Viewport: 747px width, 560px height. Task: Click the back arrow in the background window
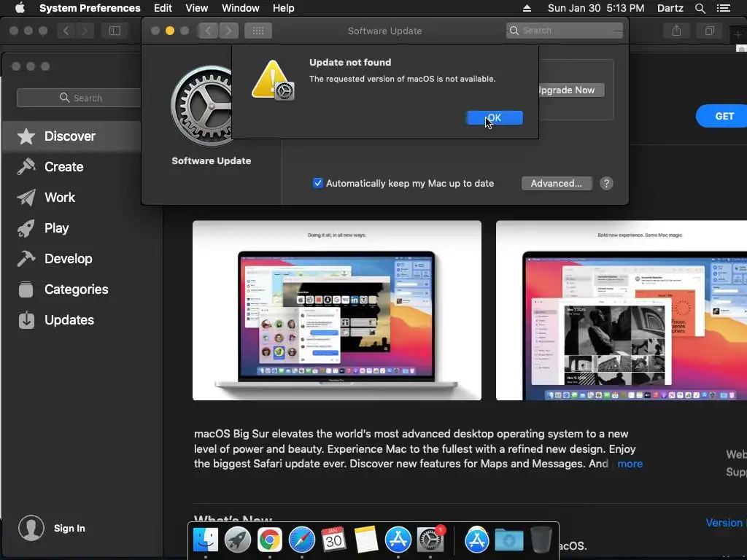point(66,31)
